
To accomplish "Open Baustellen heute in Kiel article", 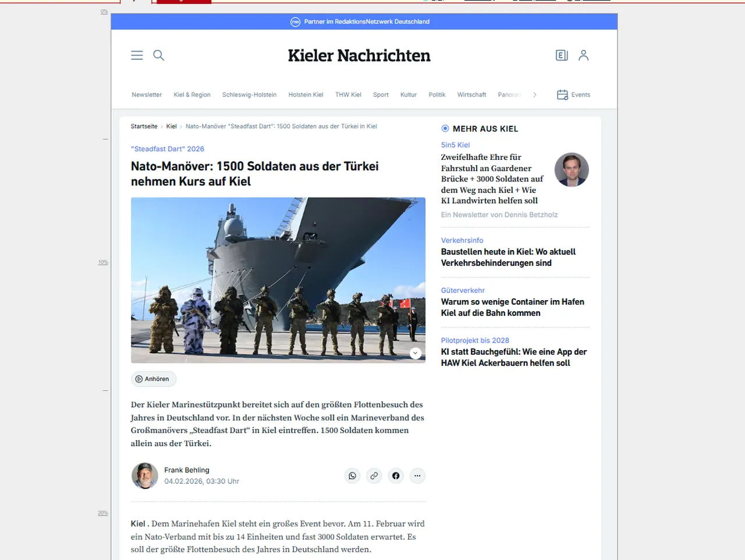I will [508, 257].
